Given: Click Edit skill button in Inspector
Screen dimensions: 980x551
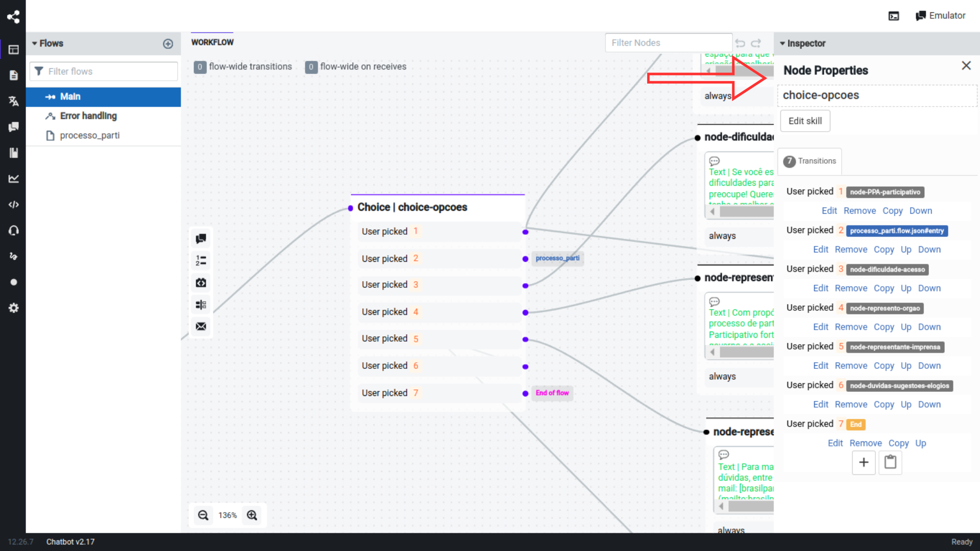Looking at the screenshot, I should [805, 120].
